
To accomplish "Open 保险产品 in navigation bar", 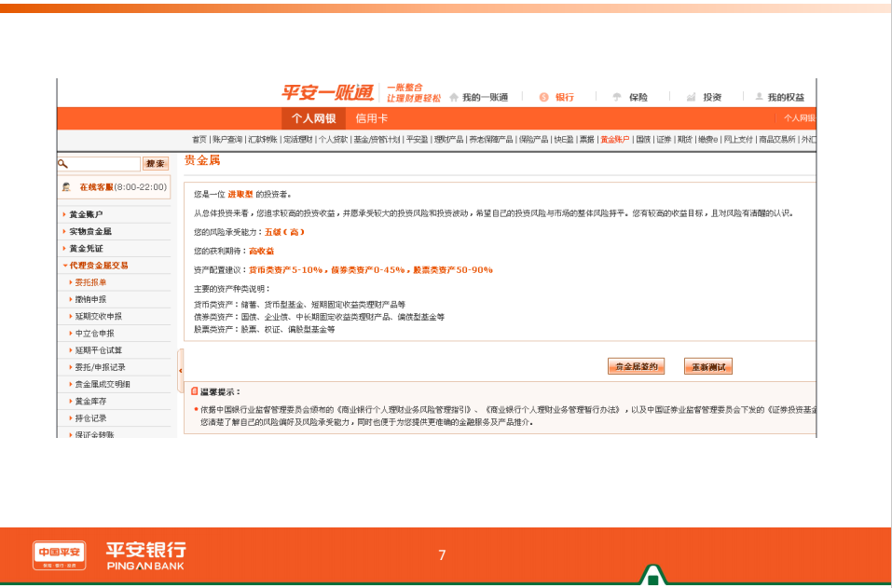I will click(533, 140).
